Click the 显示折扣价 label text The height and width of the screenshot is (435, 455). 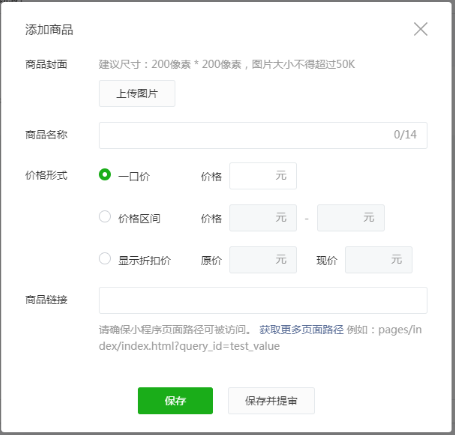click(145, 260)
